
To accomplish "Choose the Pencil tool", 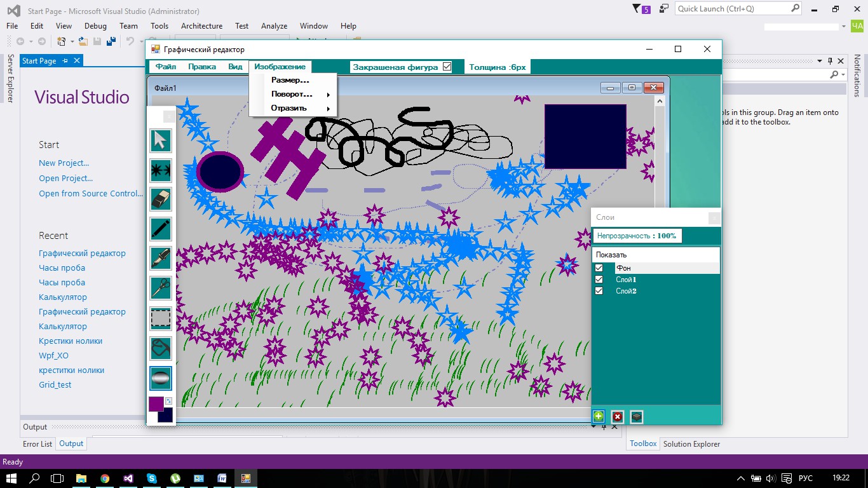I will click(x=161, y=229).
